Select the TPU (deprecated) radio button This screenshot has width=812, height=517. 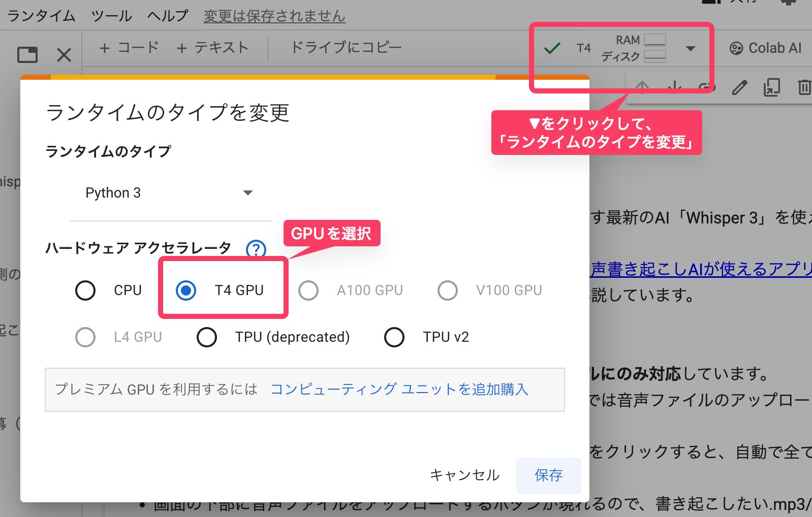click(207, 337)
